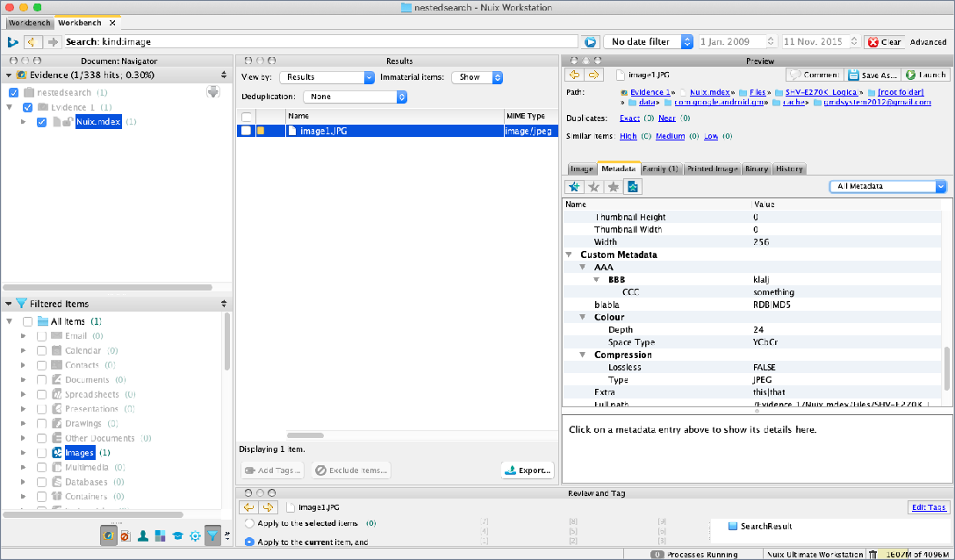Viewport: 955px width, 560px height.
Task: Open the View by Results dropdown
Action: pos(327,77)
